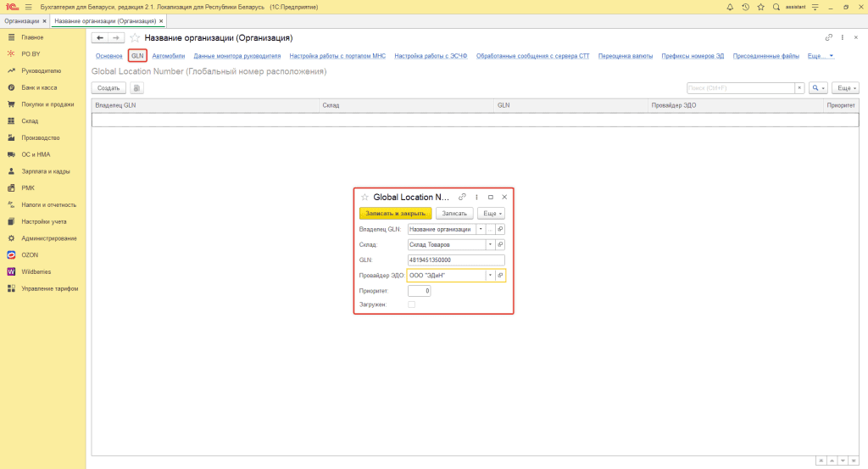Copy link icon in GLN dialog header
This screenshot has width=868, height=469.
(x=462, y=197)
